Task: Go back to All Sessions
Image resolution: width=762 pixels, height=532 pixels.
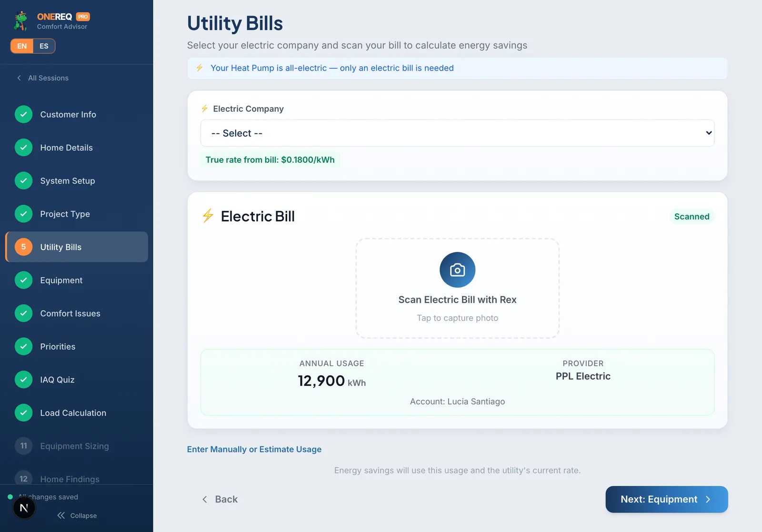Action: tap(43, 78)
